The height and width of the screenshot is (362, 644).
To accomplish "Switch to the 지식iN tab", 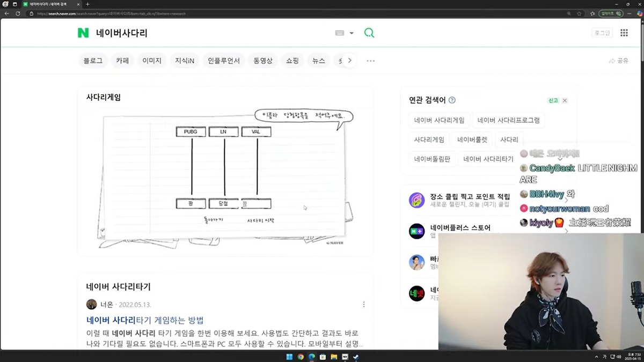I will (x=185, y=61).
